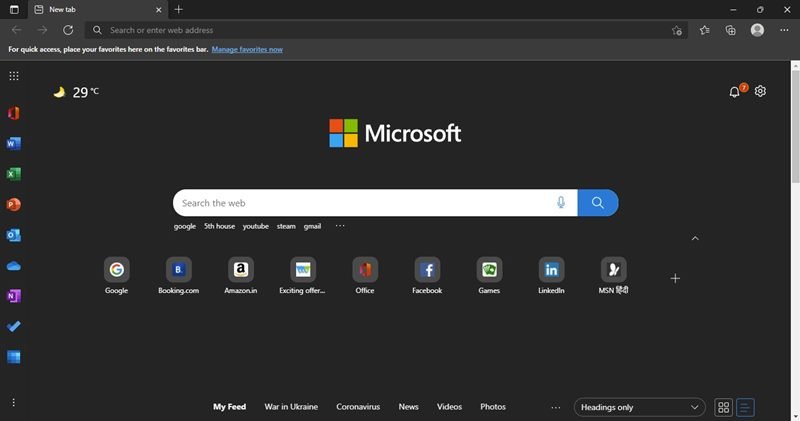The width and height of the screenshot is (800, 421).
Task: Show more recent searches ellipsis
Action: 340,226
